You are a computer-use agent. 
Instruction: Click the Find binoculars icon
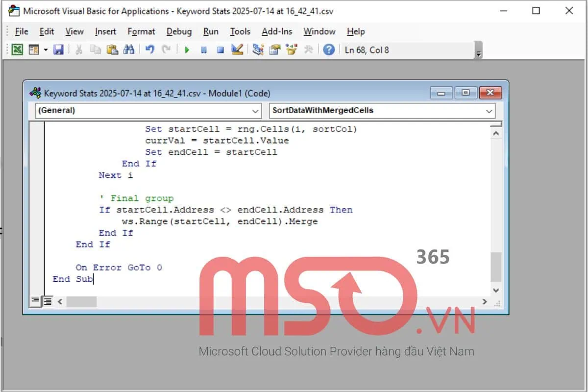tap(129, 49)
